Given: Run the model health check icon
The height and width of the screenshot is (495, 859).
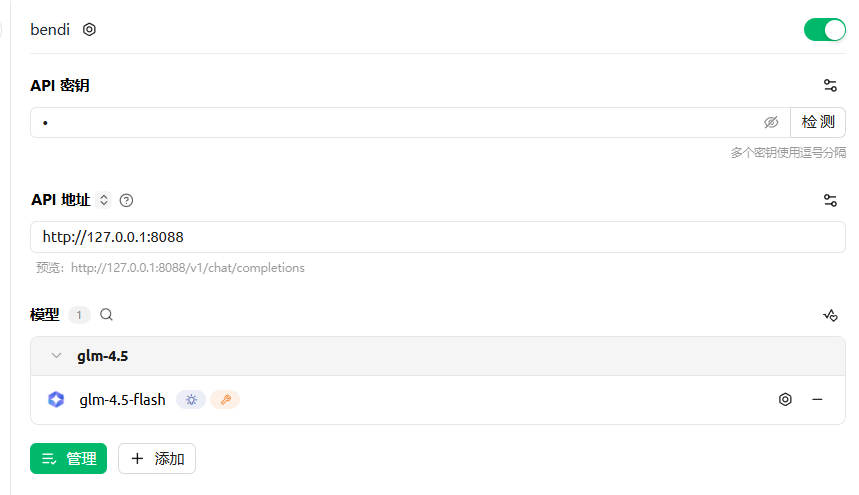Looking at the screenshot, I should (830, 315).
